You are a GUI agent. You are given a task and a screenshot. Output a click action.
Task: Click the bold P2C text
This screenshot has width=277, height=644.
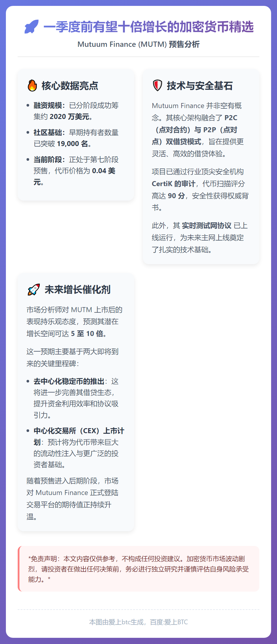[231, 118]
